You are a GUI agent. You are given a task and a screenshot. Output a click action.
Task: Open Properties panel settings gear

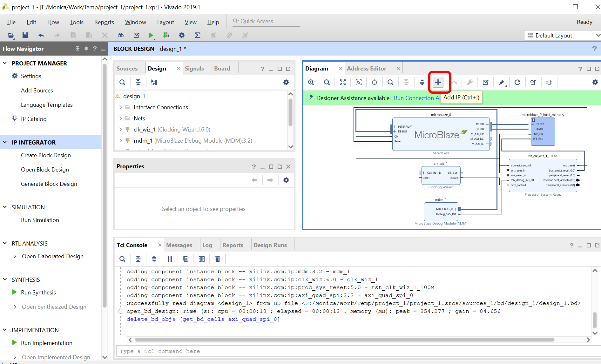click(x=286, y=180)
